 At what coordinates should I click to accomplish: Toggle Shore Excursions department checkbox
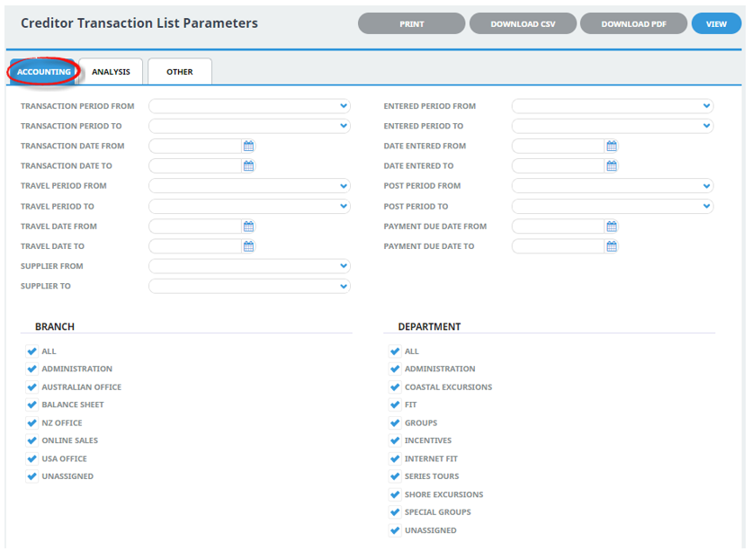(x=395, y=494)
